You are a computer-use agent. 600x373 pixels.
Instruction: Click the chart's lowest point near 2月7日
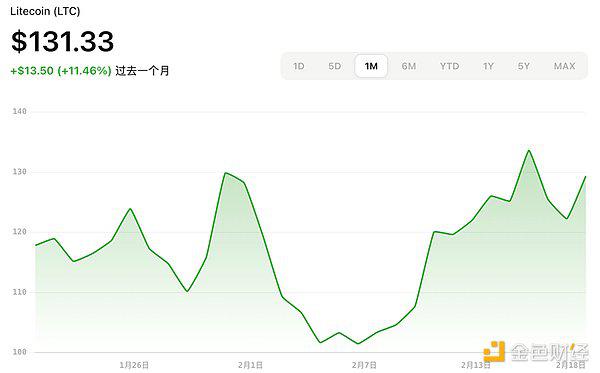(x=358, y=344)
